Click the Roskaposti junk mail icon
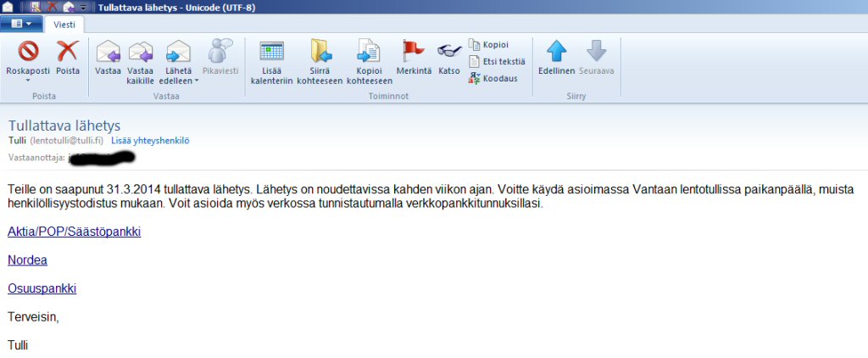This screenshot has width=868, height=358. click(x=29, y=53)
